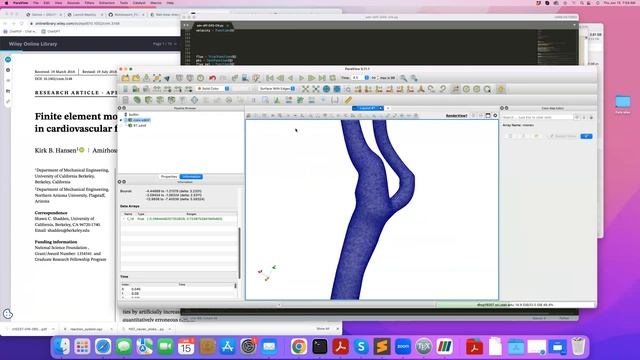
Task: Click the yellow light bulb toolbar icon
Action: click(501, 89)
